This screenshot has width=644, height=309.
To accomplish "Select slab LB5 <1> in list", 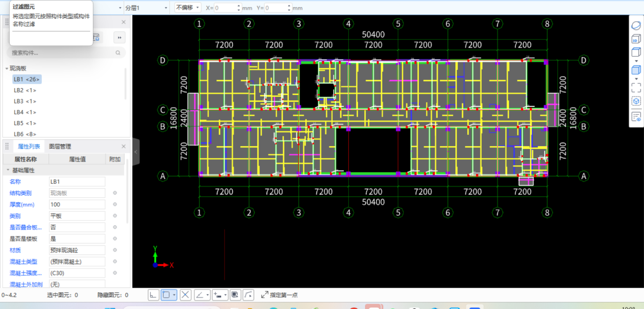I will [25, 123].
